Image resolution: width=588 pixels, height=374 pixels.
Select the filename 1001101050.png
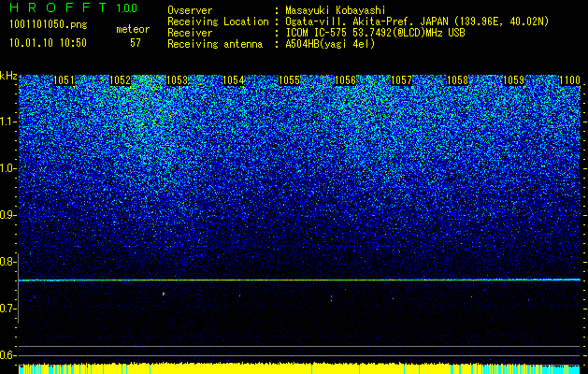click(x=49, y=24)
